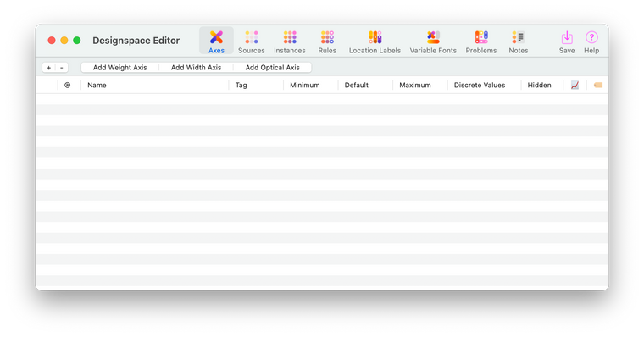Click Add Optical Axis
This screenshot has height=337, width=644.
[x=272, y=68]
